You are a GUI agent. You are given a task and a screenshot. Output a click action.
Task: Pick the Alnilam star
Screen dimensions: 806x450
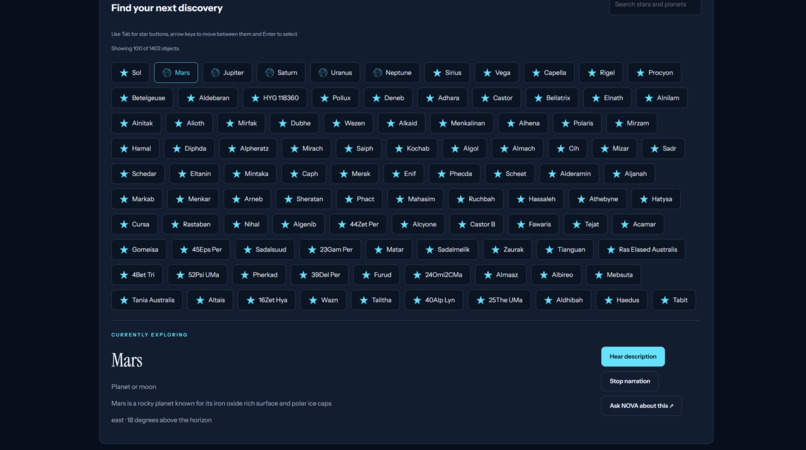[662, 98]
